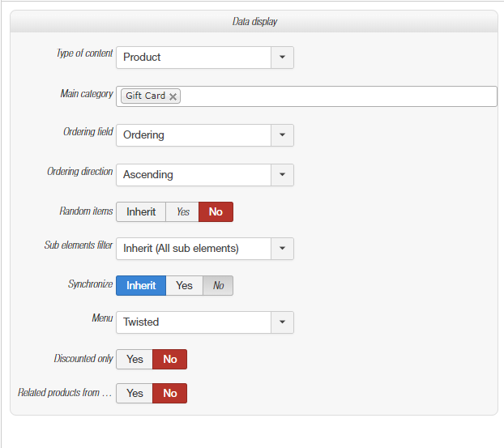
Task: Enable Synchronize with Yes
Action: pos(184,286)
